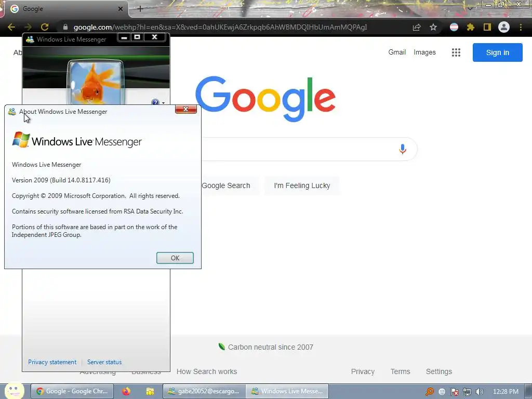Open the Chrome profile avatar

coord(504,27)
